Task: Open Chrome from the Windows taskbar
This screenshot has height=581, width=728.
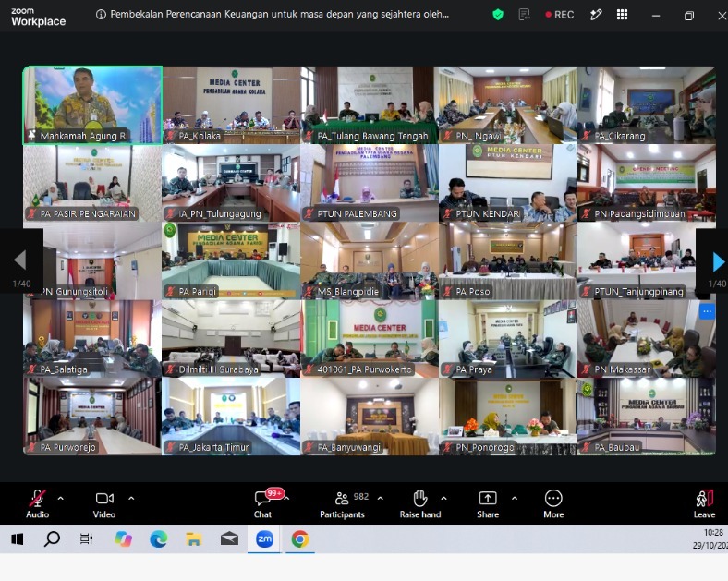Action: [300, 539]
